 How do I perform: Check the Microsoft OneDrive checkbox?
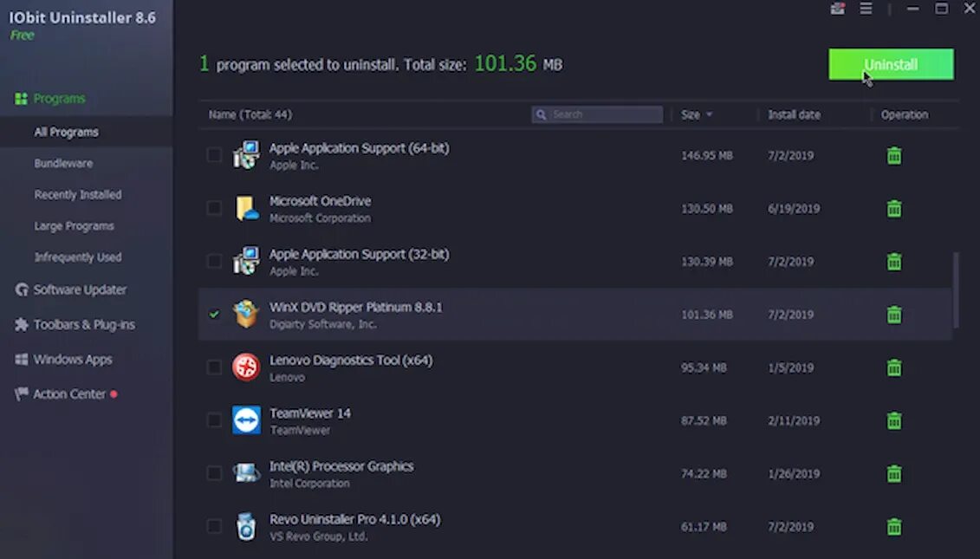click(214, 208)
